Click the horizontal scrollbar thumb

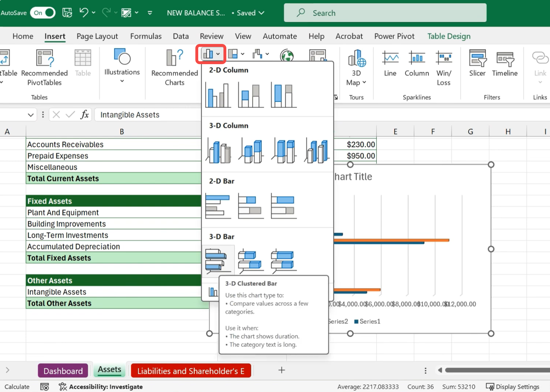click(x=497, y=370)
